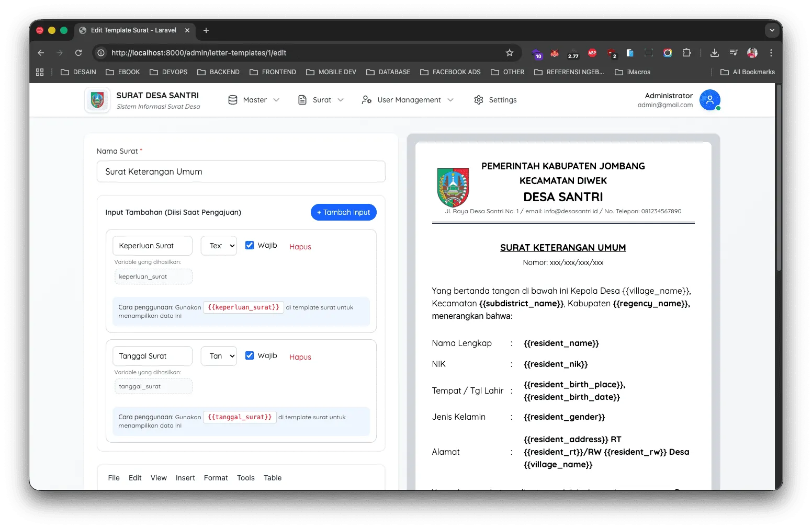Open the Insert menu in editor

[x=185, y=478]
